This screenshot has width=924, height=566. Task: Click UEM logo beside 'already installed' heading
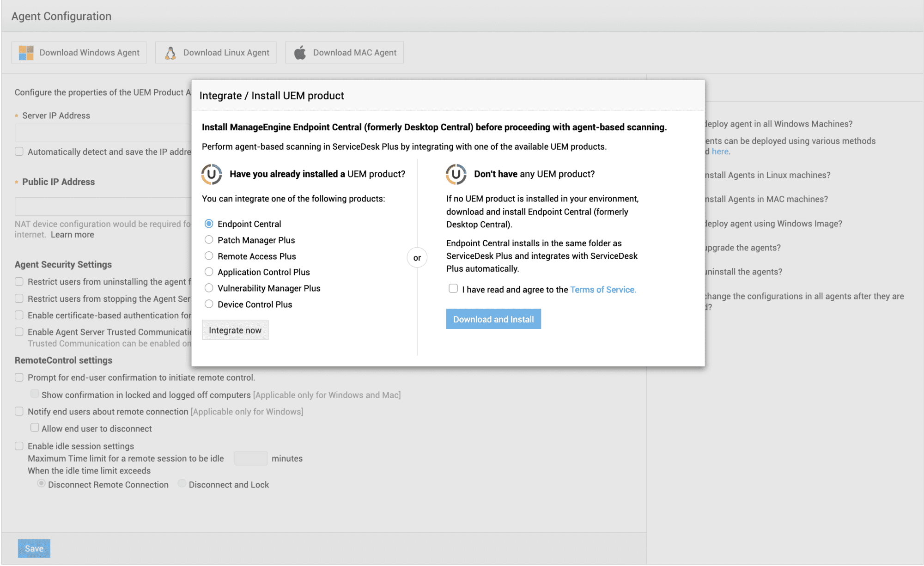tap(212, 174)
